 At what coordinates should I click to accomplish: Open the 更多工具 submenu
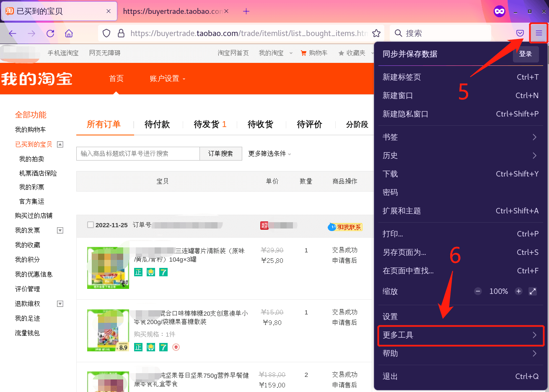pos(460,335)
